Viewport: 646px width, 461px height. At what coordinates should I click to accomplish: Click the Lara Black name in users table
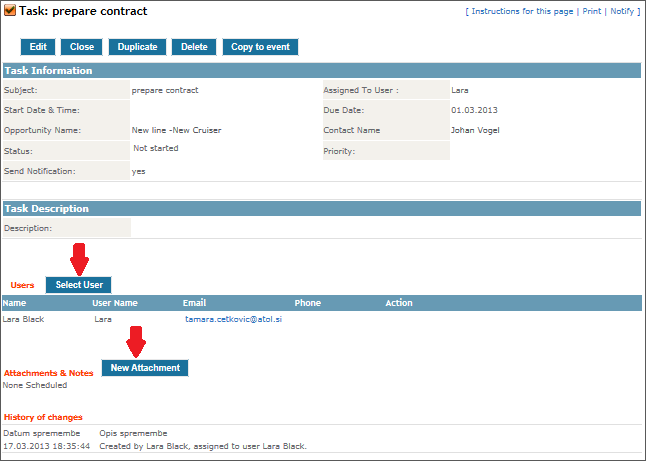(25, 319)
